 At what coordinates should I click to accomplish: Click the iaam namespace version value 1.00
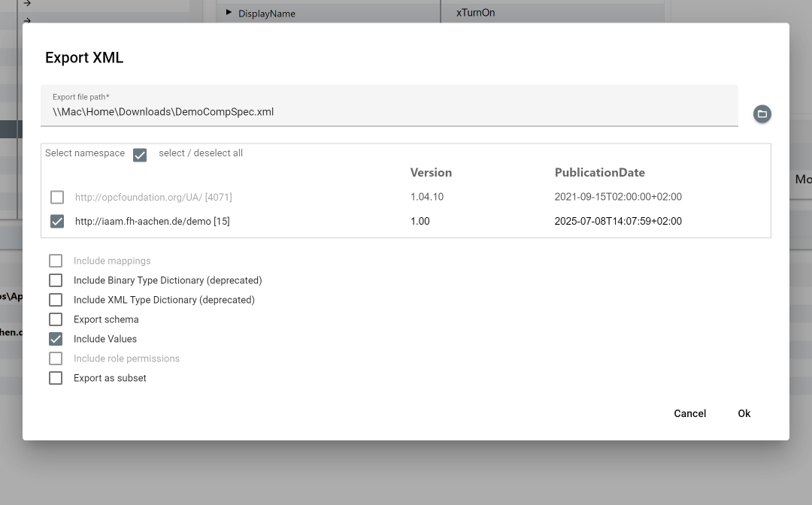click(x=421, y=221)
